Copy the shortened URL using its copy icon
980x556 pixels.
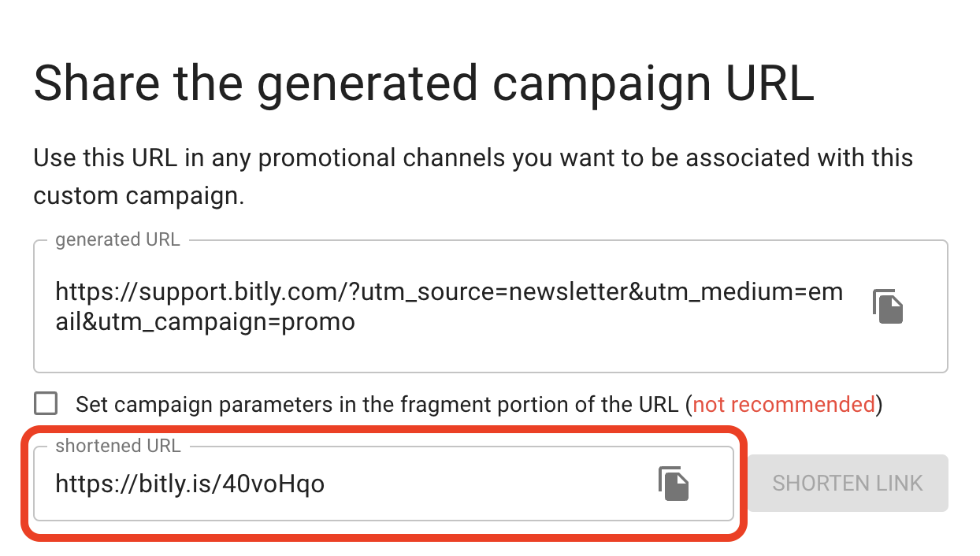coord(674,483)
